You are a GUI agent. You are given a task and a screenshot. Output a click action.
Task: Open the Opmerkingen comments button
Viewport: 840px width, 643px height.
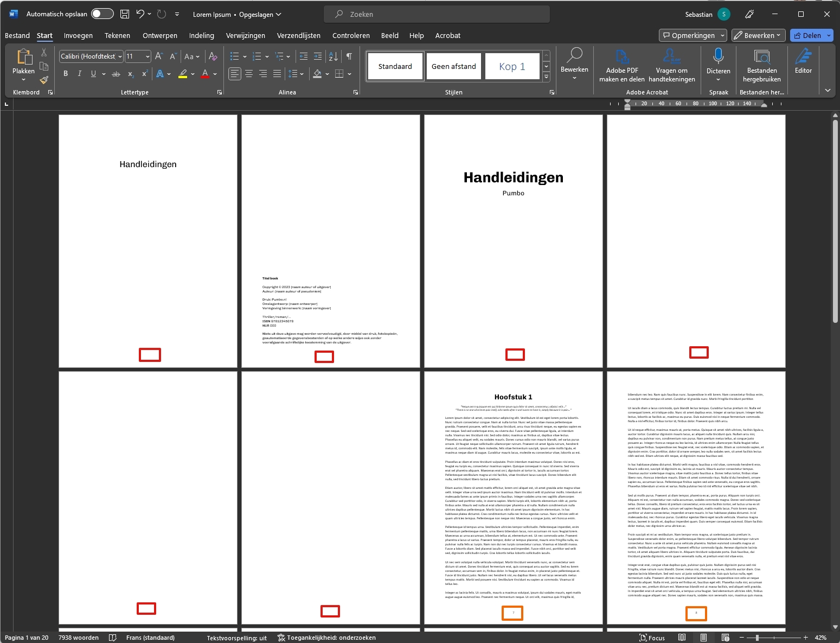[x=692, y=35]
